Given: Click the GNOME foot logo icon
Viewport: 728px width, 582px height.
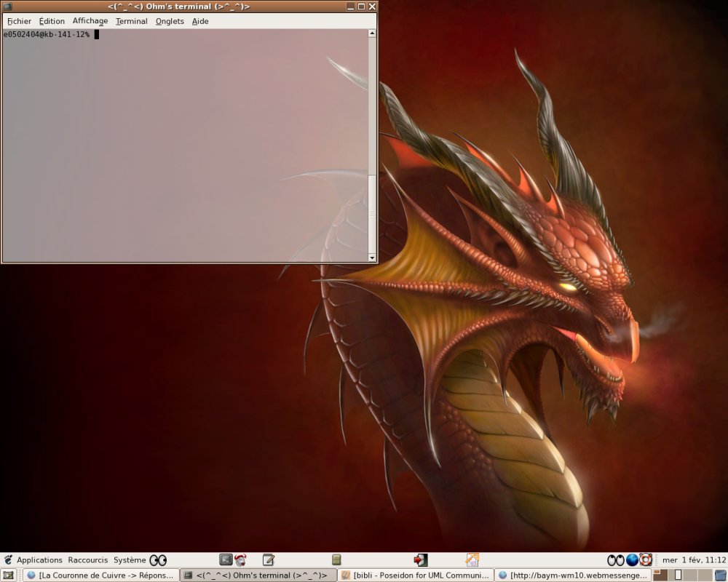Looking at the screenshot, I should tap(8, 560).
